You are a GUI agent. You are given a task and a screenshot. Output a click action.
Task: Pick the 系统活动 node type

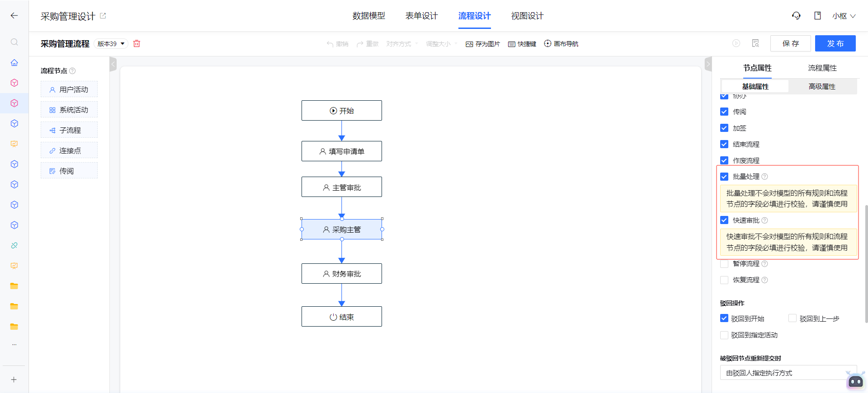69,110
